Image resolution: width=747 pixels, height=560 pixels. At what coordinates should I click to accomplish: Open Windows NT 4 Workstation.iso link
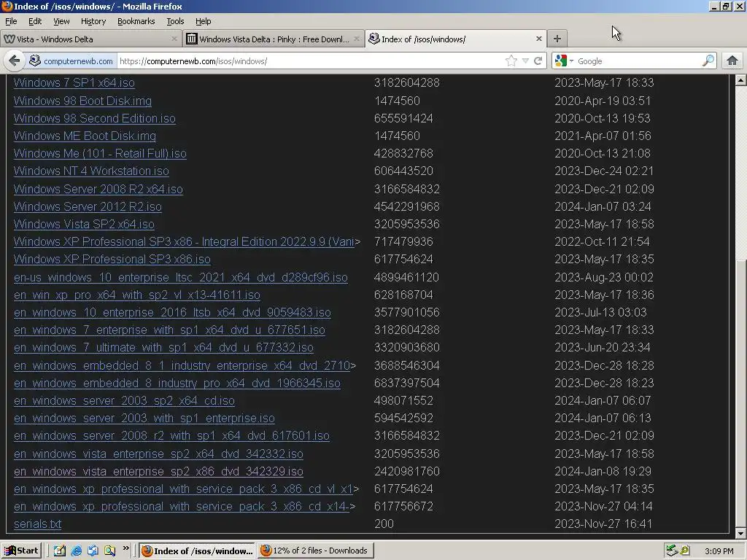(x=91, y=171)
